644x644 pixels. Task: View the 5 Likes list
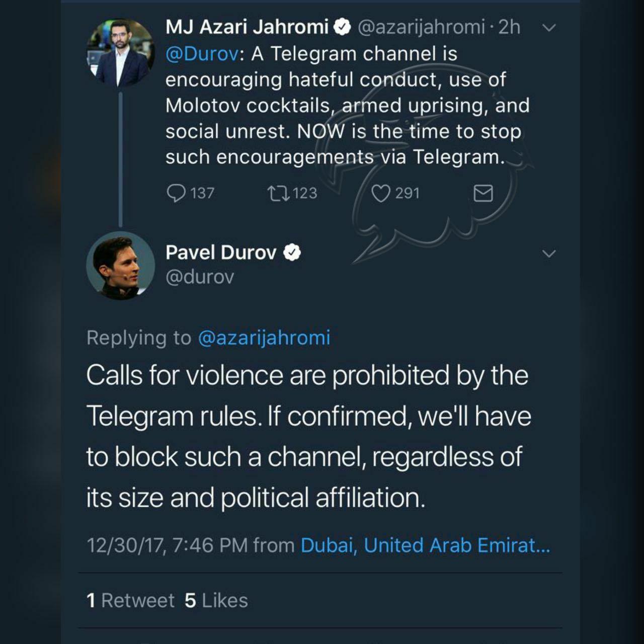[216, 600]
